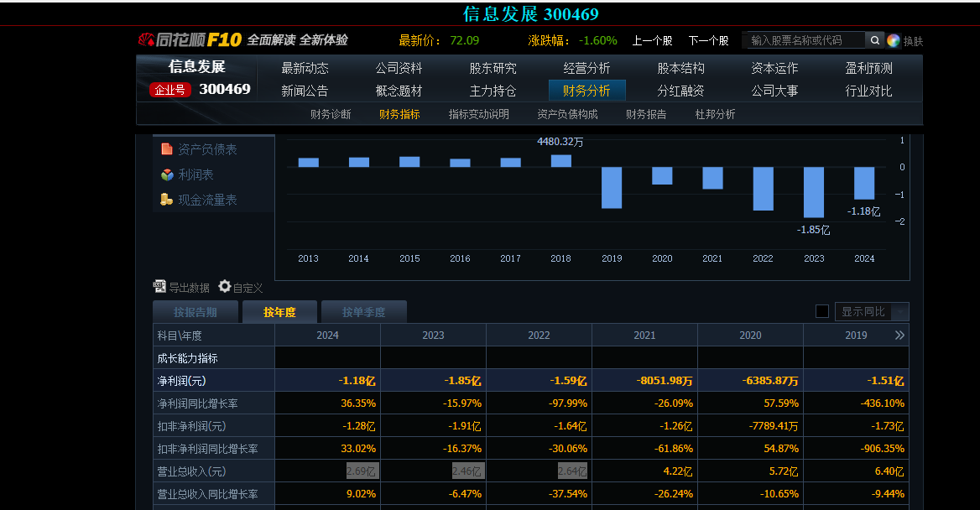Open the 股本结构 menu

(680, 68)
